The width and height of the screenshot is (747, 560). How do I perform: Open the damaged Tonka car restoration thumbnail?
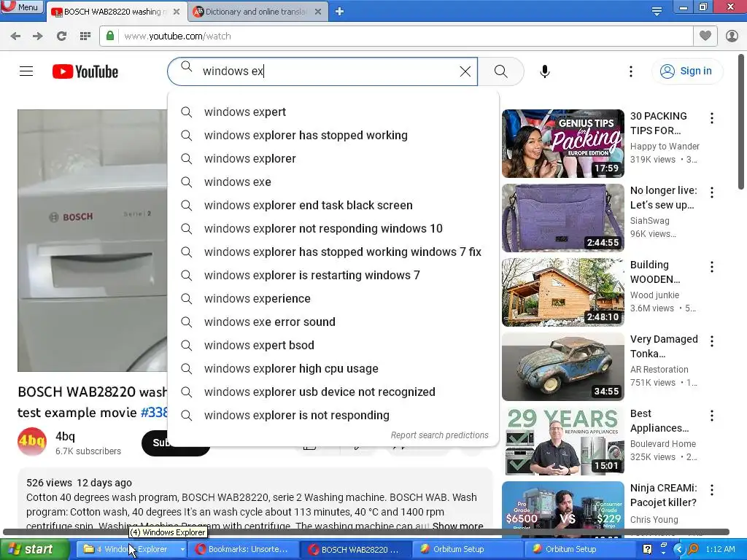click(x=562, y=367)
